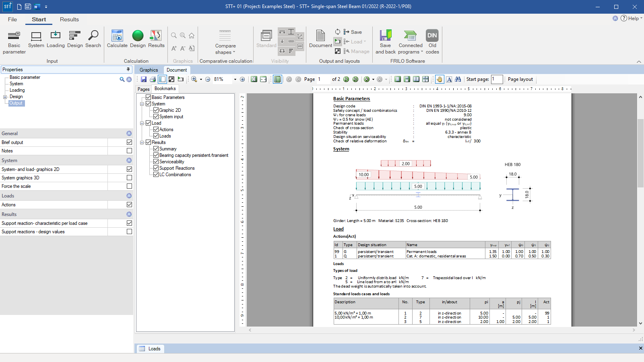This screenshot has height=362, width=644.
Task: Save the document with floppy disk icon
Action: (144, 79)
